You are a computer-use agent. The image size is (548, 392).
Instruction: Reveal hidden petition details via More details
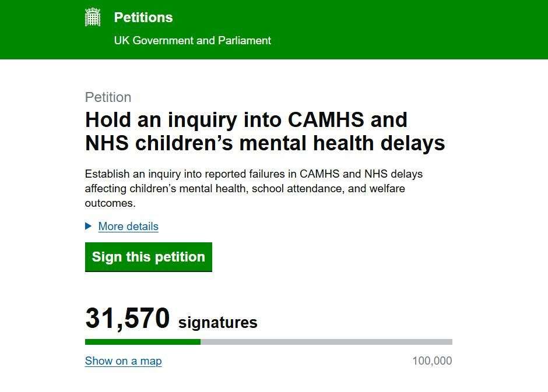(128, 226)
